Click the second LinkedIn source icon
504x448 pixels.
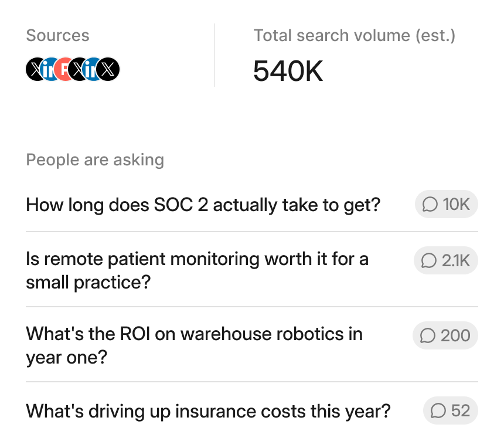[92, 69]
